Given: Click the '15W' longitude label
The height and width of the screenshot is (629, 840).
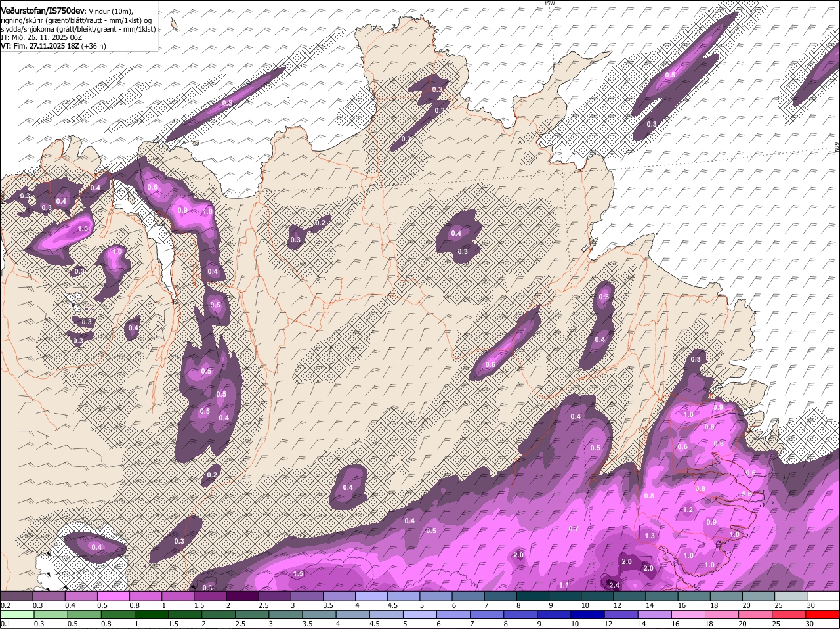Looking at the screenshot, I should coord(549,3).
